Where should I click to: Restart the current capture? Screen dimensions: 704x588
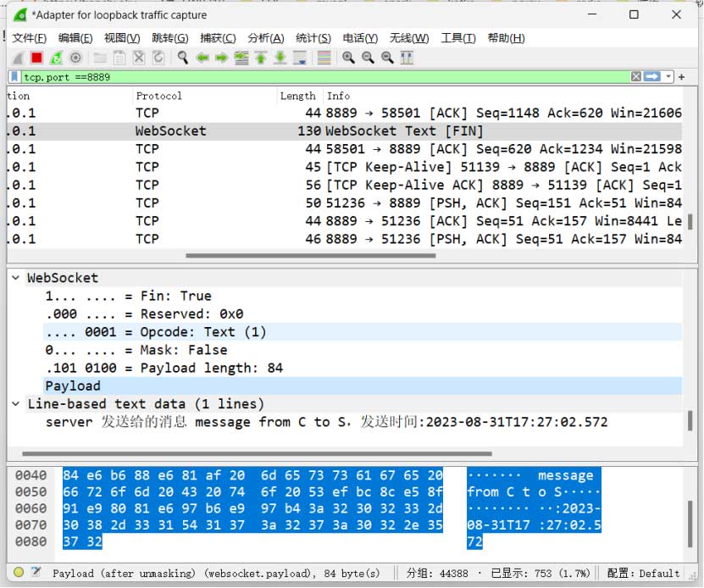pos(56,58)
